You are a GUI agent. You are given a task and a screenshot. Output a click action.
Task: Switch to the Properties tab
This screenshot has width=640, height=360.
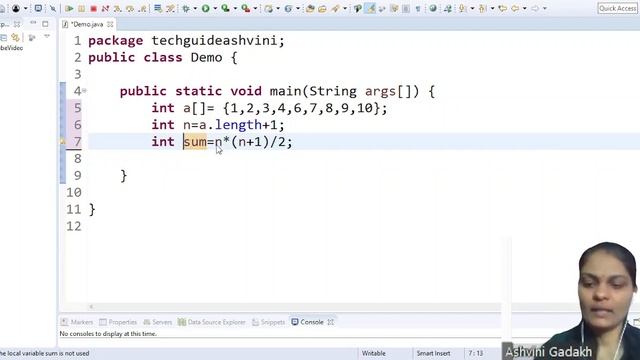click(x=118, y=322)
